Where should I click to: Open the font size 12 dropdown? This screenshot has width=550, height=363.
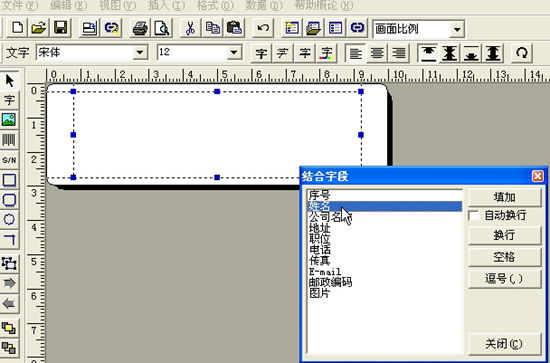point(234,53)
